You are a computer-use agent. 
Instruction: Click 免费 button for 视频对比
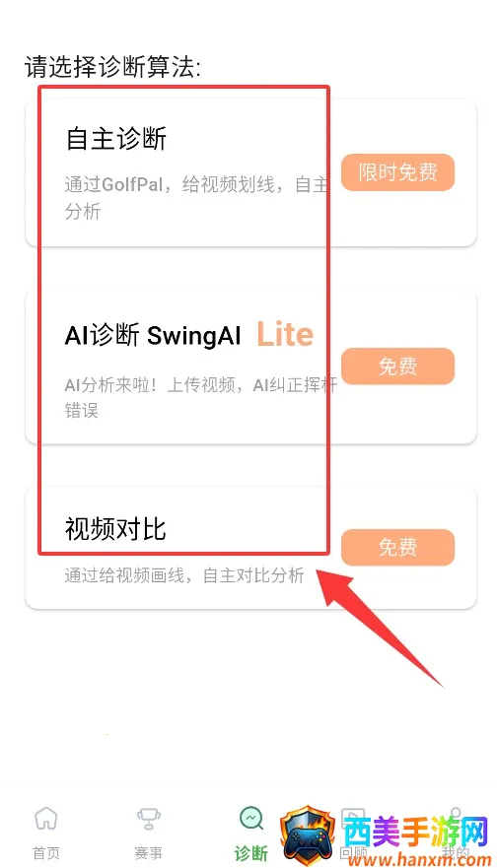[397, 548]
